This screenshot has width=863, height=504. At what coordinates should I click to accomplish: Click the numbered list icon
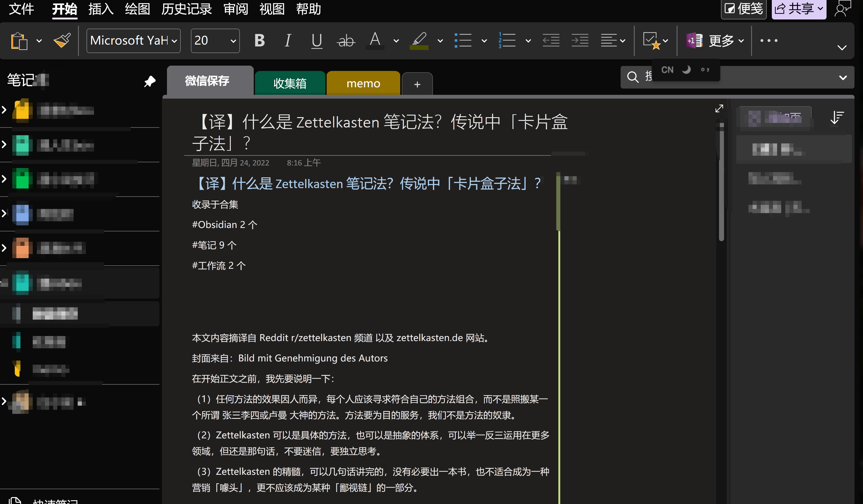click(x=506, y=41)
